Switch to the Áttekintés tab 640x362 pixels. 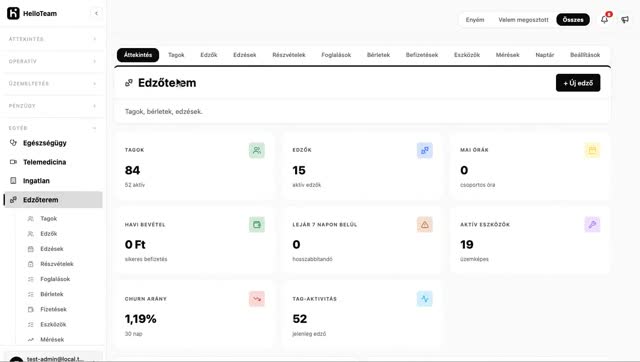tap(138, 55)
